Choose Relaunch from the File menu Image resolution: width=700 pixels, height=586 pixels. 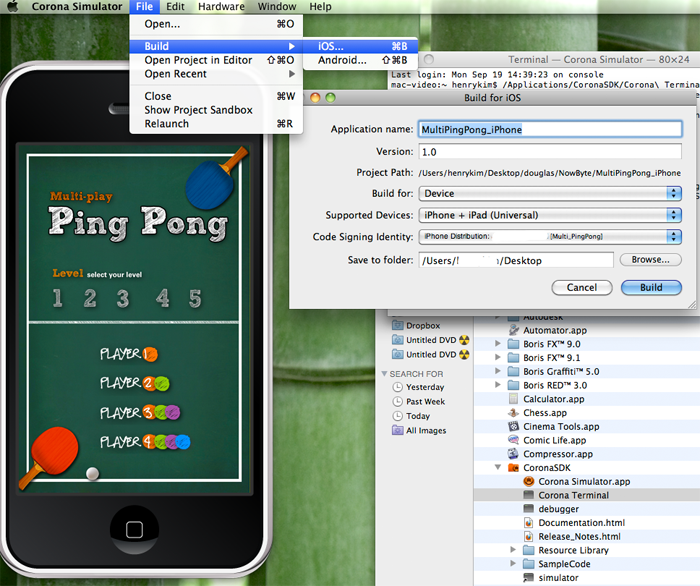216,124
